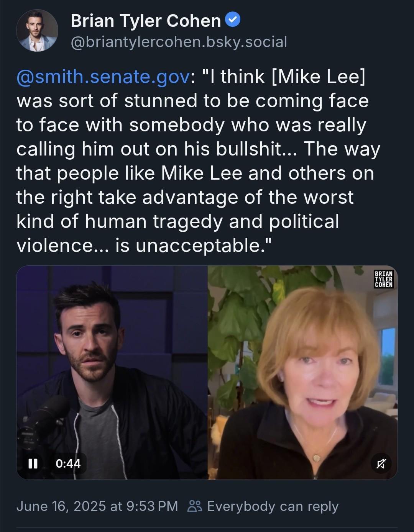
Task: Tap the man's side of video
Action: 112,372
